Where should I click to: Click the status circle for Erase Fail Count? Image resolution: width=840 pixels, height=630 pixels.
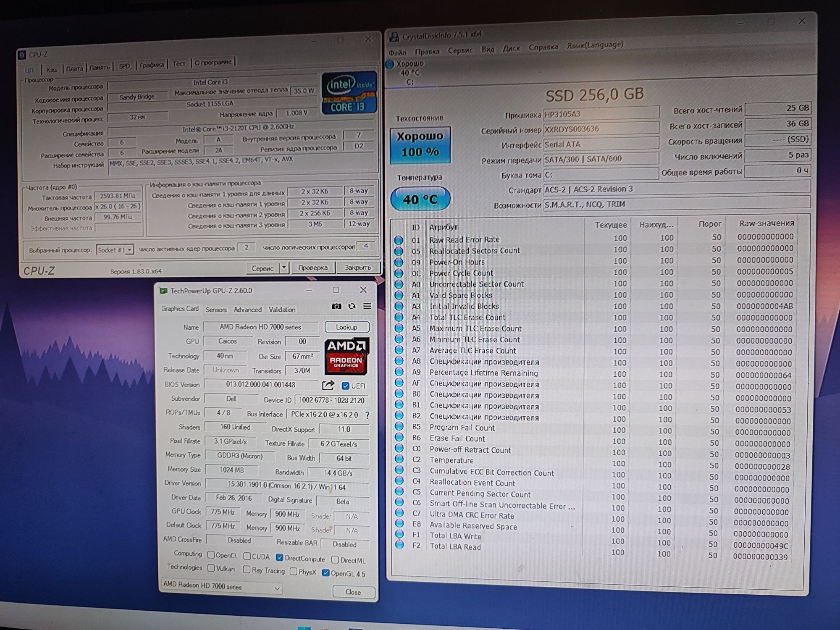399,438
